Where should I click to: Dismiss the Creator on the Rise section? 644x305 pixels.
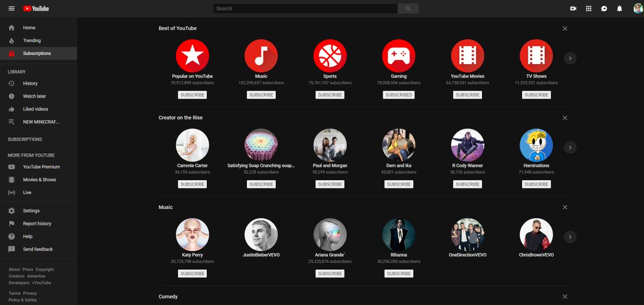click(565, 118)
